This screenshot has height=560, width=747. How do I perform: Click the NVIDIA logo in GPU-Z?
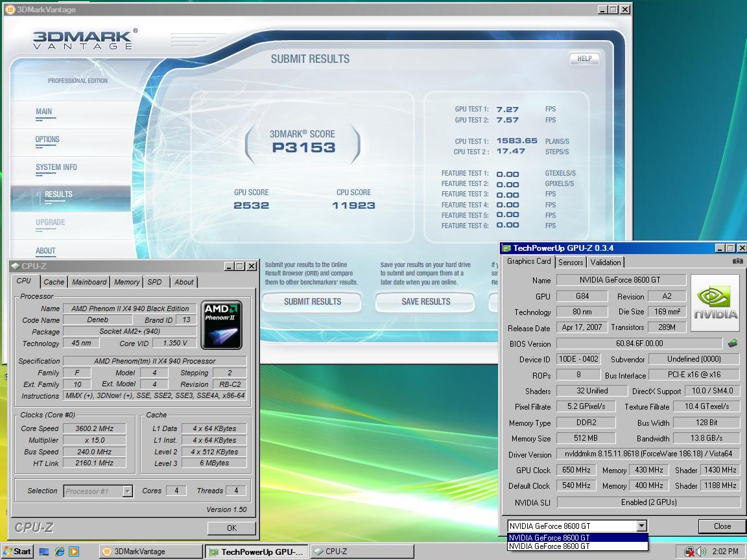point(715,303)
